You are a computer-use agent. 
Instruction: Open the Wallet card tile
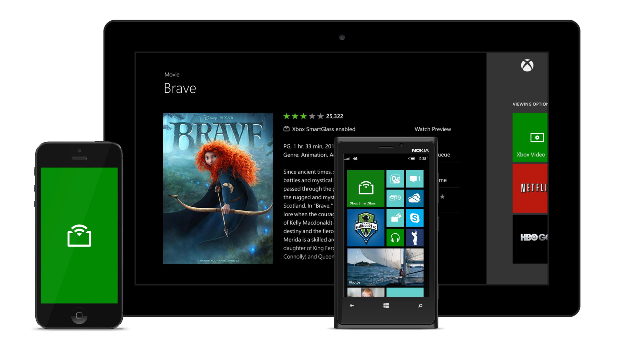point(395,218)
